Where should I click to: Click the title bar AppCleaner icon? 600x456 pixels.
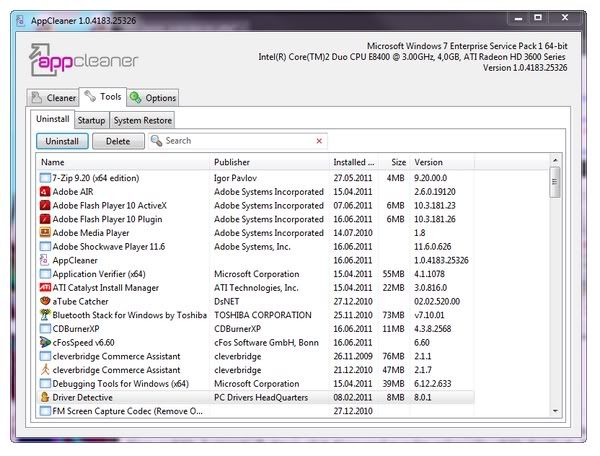click(x=20, y=20)
